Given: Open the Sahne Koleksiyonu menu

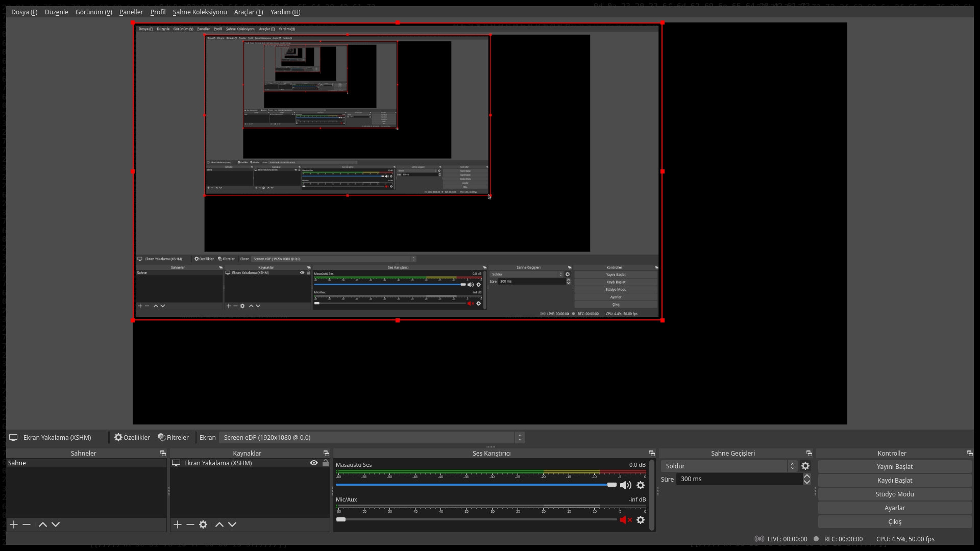Looking at the screenshot, I should (x=200, y=12).
